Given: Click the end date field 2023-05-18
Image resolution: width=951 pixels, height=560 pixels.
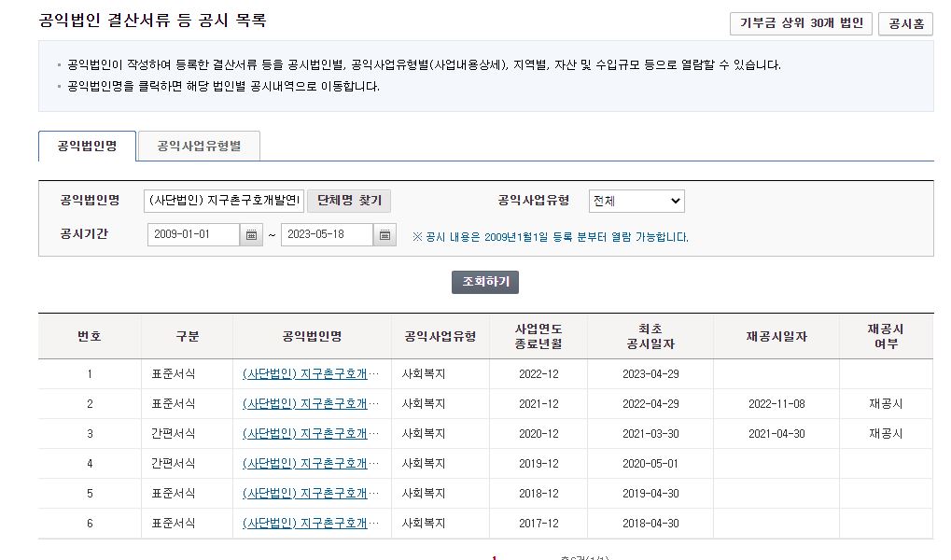Looking at the screenshot, I should (327, 235).
